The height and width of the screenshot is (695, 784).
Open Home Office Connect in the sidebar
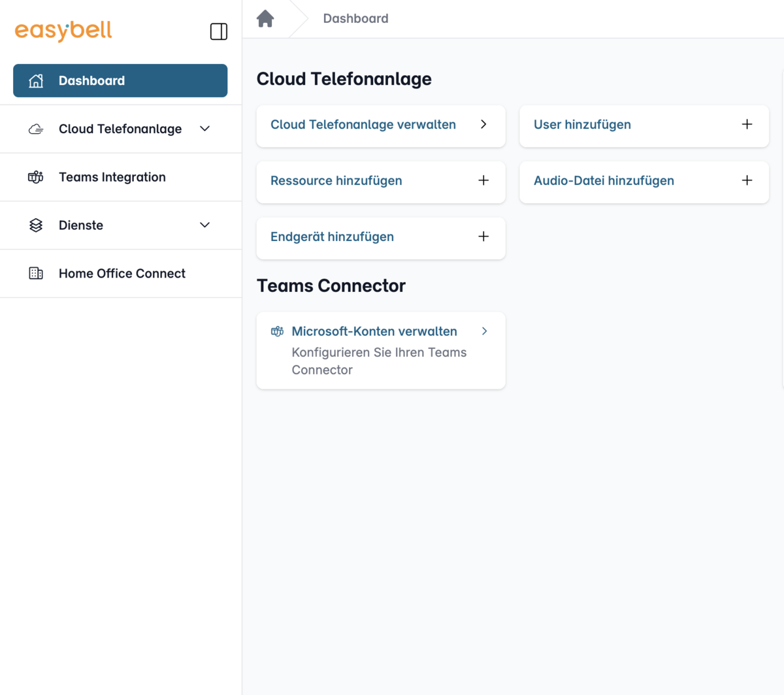121,274
